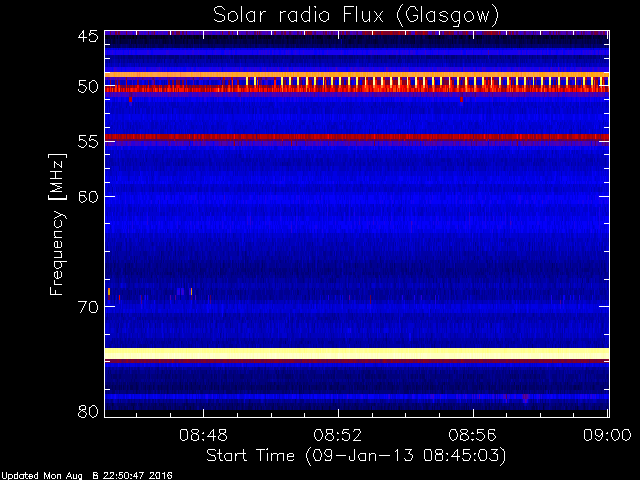Click the 08:56 time tick label

(473, 435)
